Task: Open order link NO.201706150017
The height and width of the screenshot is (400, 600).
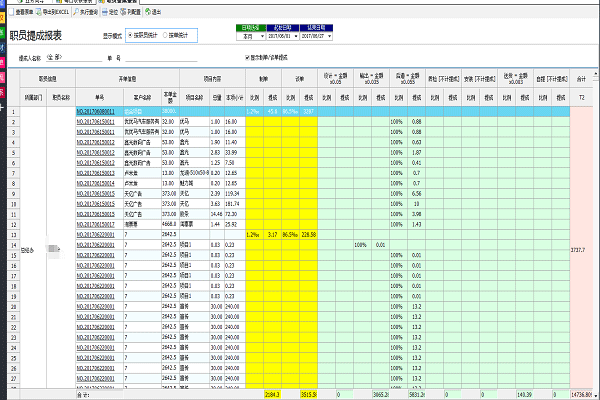Action: (x=97, y=224)
